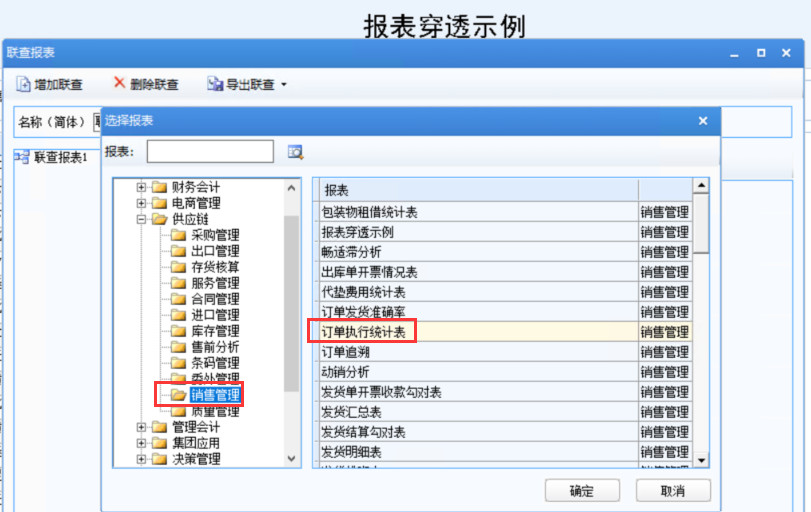The image size is (811, 512).
Task: Maximize the 联查报表 window
Action: coord(761,53)
